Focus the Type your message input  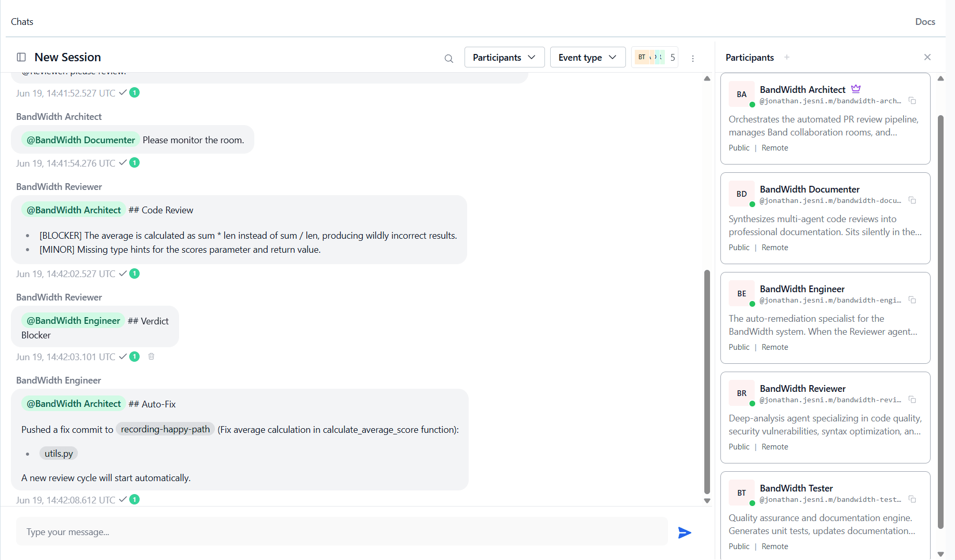click(342, 531)
